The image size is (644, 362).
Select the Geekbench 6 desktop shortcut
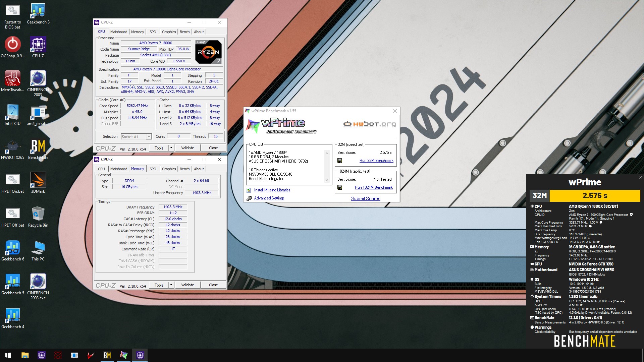[12, 250]
